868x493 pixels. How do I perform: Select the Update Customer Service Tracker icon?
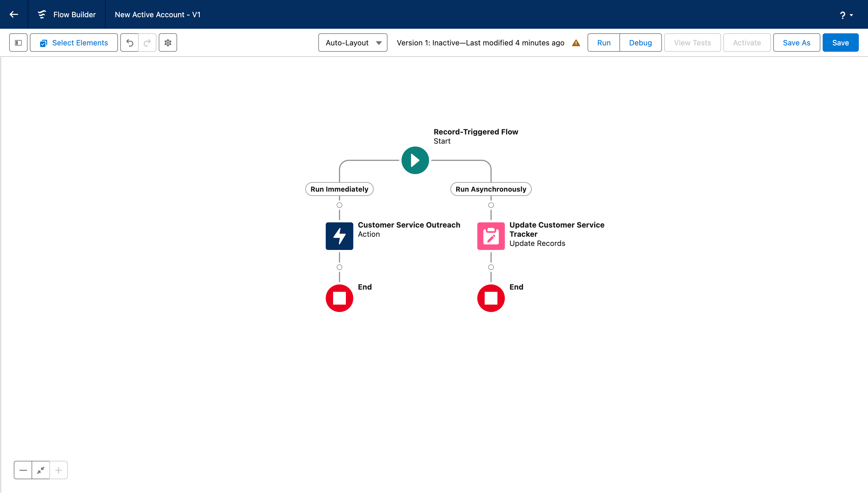491,236
